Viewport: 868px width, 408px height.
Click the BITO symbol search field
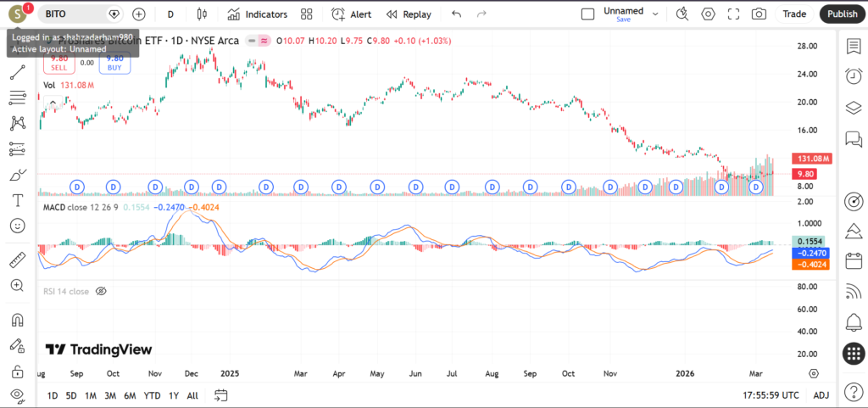point(72,14)
